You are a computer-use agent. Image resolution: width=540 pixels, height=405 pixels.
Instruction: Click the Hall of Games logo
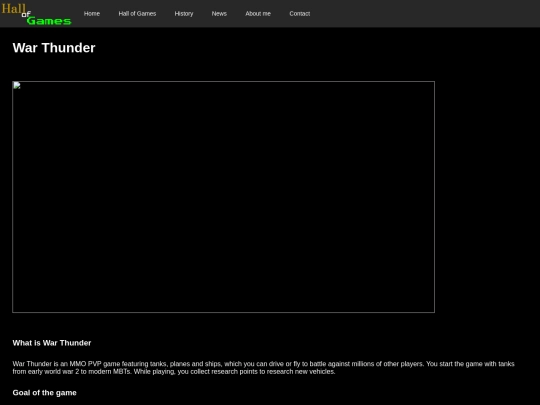(36, 14)
